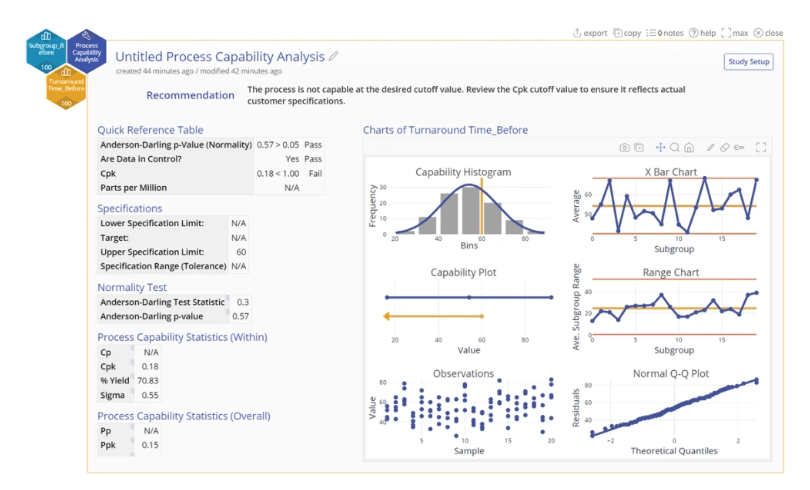
Task: Edit analysis title using pencil icon
Action: pyautogui.click(x=334, y=56)
